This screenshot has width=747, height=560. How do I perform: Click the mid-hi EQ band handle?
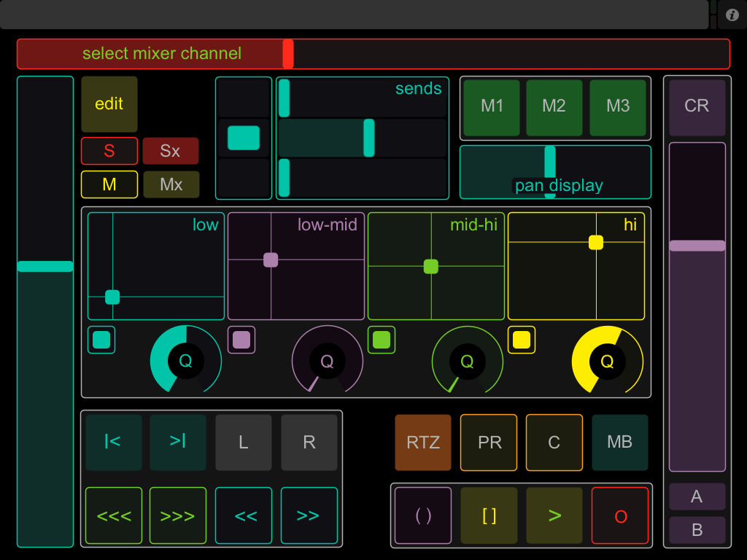431,267
